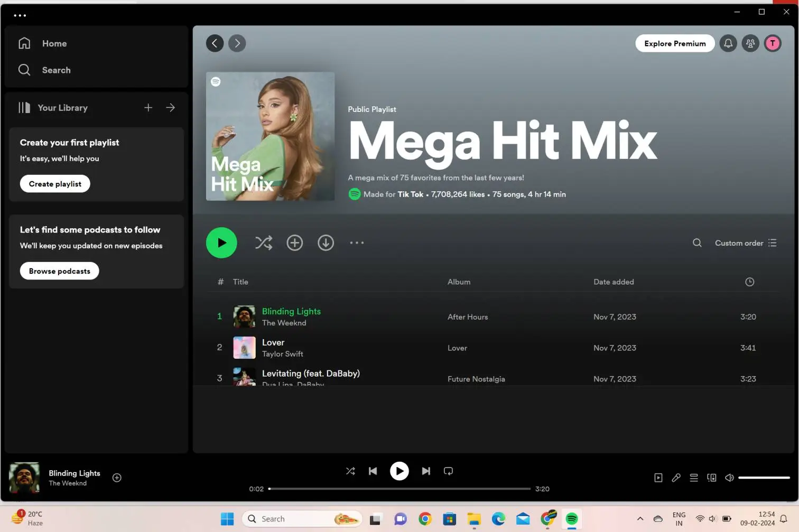
Task: Click the playback progress bar
Action: (400, 489)
